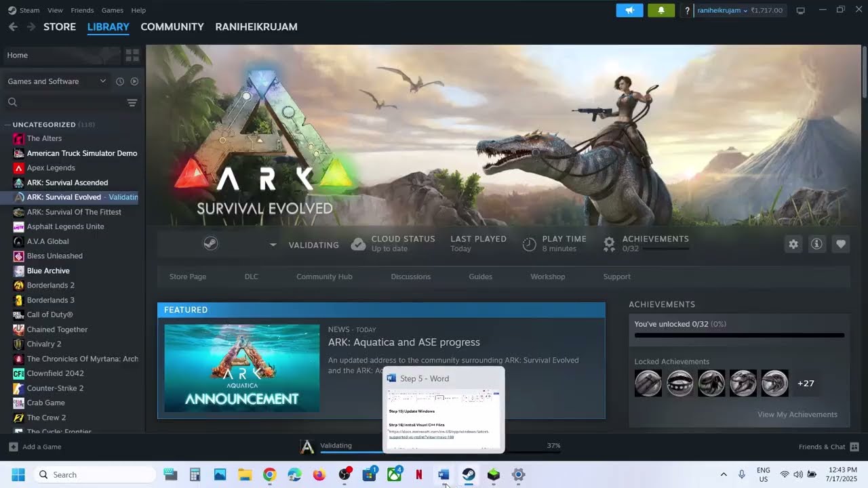Open the news title ARK: Aquatica and ASE progress

coord(404,342)
